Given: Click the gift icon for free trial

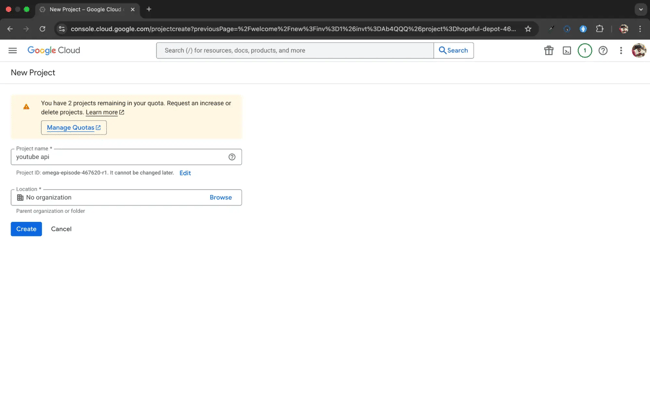Looking at the screenshot, I should (548, 50).
